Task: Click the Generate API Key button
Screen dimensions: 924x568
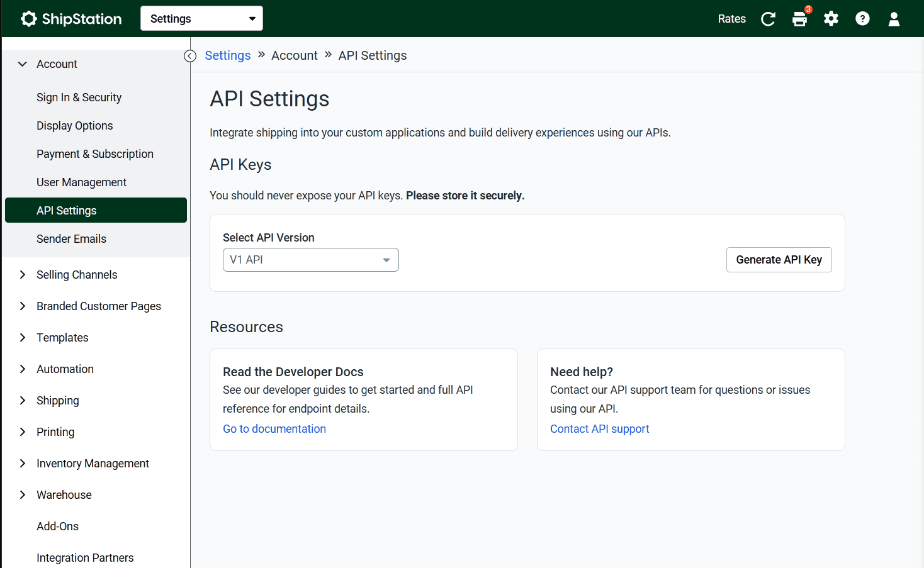Action: pos(779,260)
